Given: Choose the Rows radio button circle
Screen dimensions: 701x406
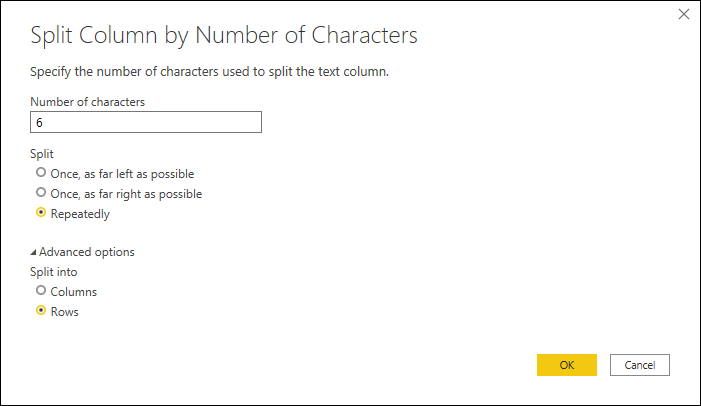Looking at the screenshot, I should 41,311.
